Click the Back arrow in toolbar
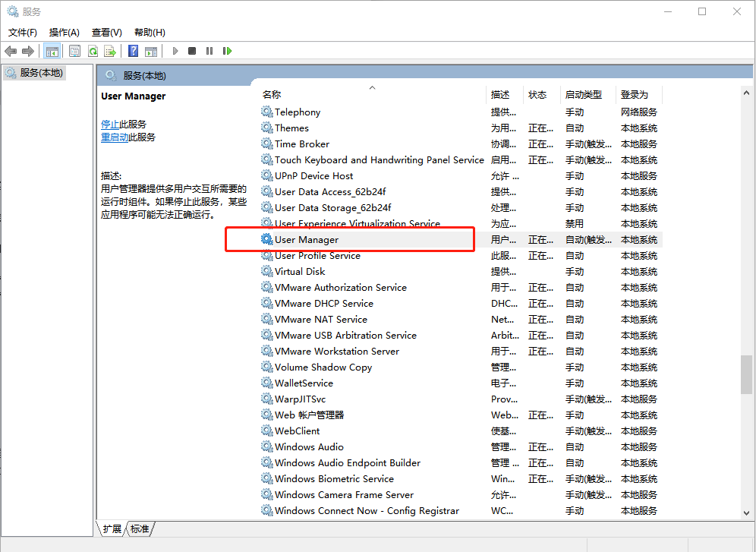756x552 pixels. 11,51
